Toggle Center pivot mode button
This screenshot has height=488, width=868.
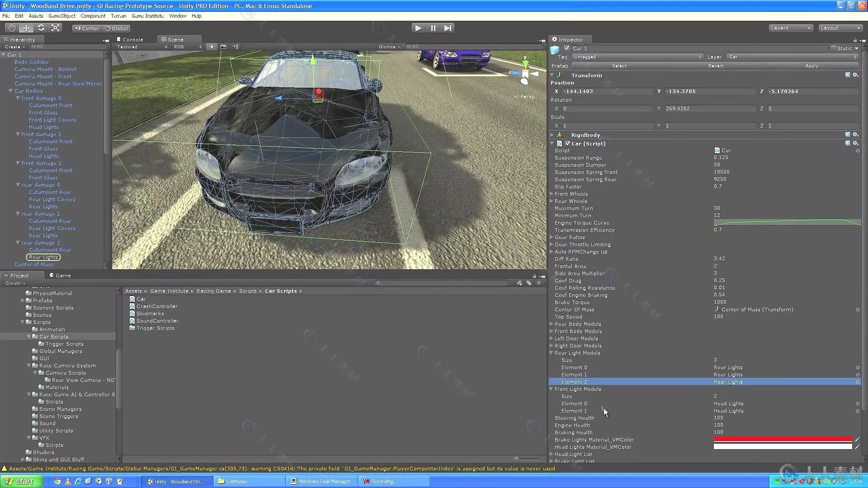(x=87, y=28)
